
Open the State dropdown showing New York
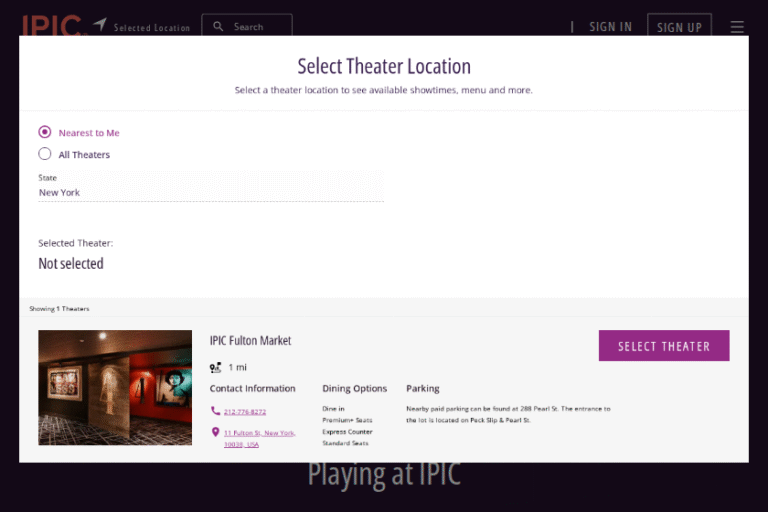[210, 192]
